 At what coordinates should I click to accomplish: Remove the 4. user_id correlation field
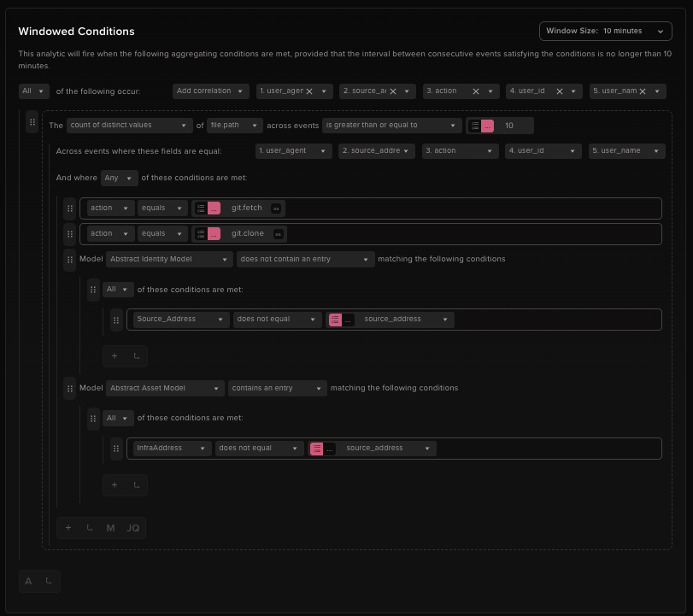559,91
